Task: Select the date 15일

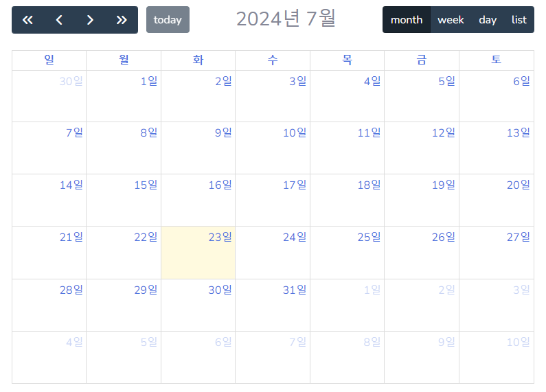Action: 146,185
